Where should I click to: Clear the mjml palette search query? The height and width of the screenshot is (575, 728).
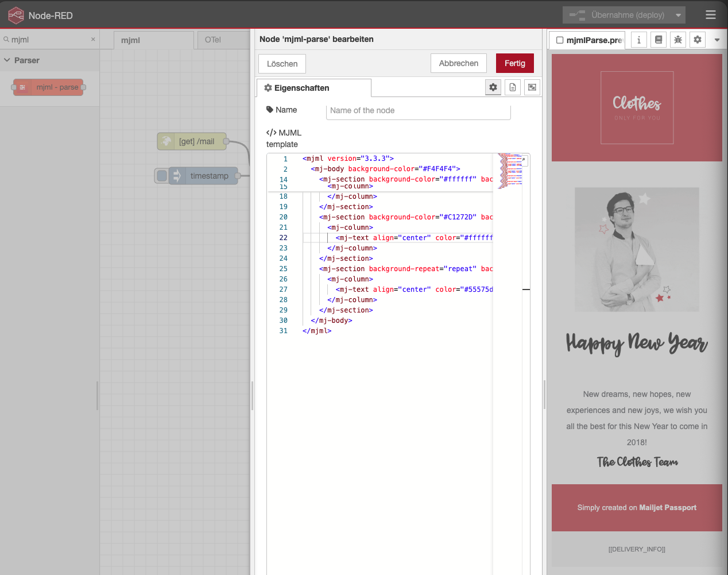(92, 39)
